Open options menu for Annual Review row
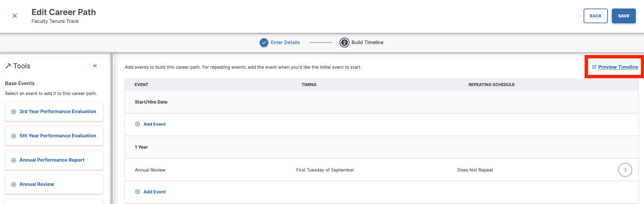The width and height of the screenshot is (644, 204). 625,170
